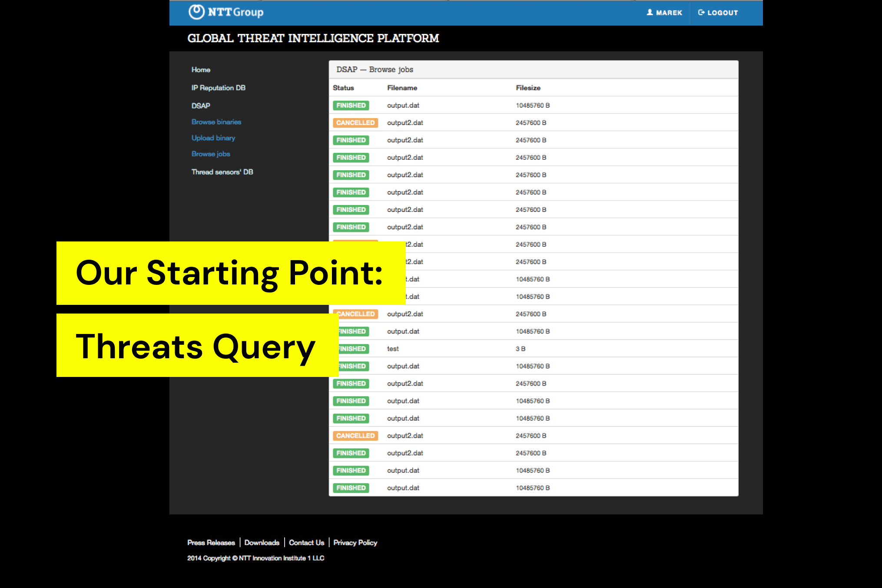Screen dimensions: 882x588
Task: Open the Privacy Policy footer link
Action: point(355,542)
